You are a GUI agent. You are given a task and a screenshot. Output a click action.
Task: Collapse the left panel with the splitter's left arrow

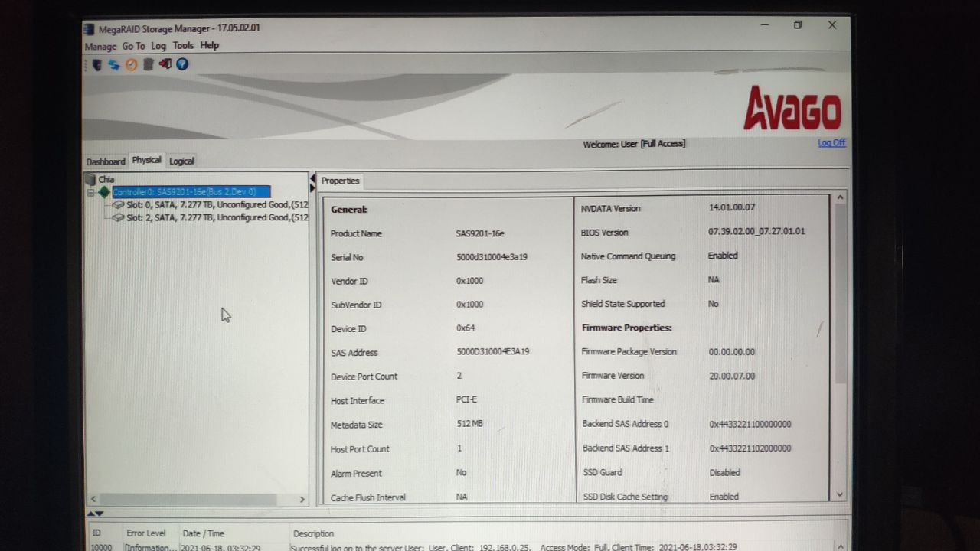[x=312, y=178]
